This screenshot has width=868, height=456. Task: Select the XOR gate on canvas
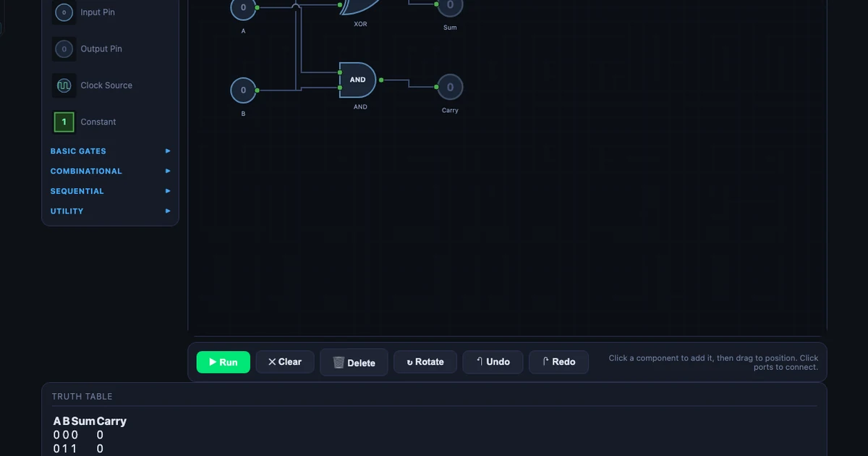tap(359, 6)
